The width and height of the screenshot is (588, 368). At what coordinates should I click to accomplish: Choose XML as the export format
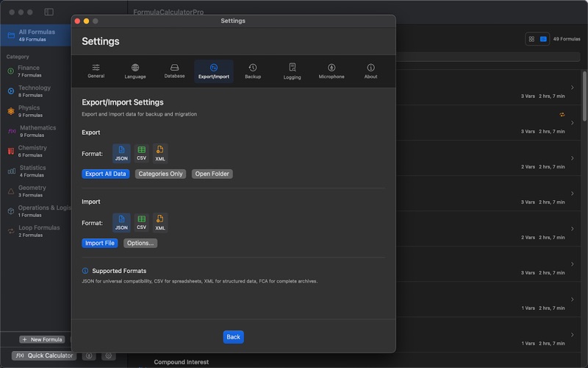click(x=160, y=153)
